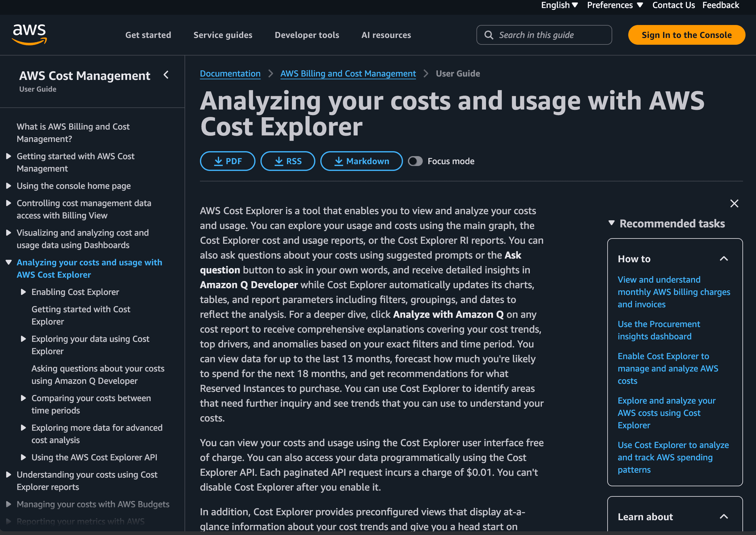Expand Getting started with AWS Cost Management

[x=9, y=156]
